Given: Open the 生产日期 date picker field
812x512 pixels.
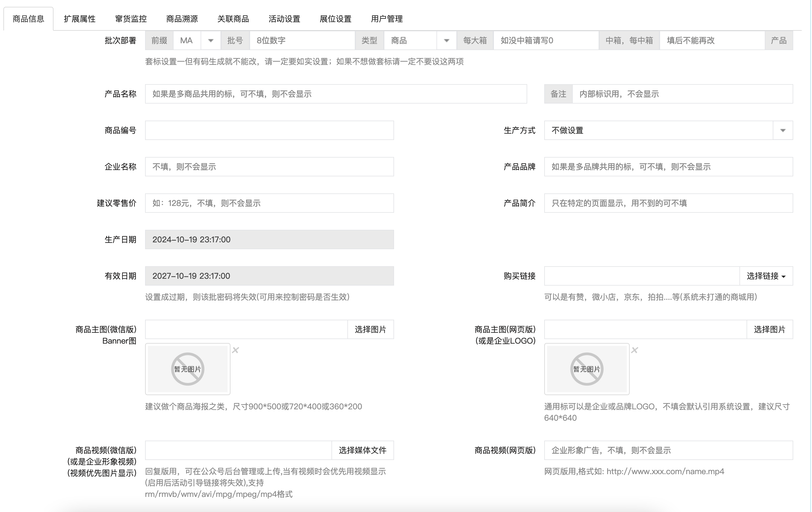Looking at the screenshot, I should (x=269, y=240).
